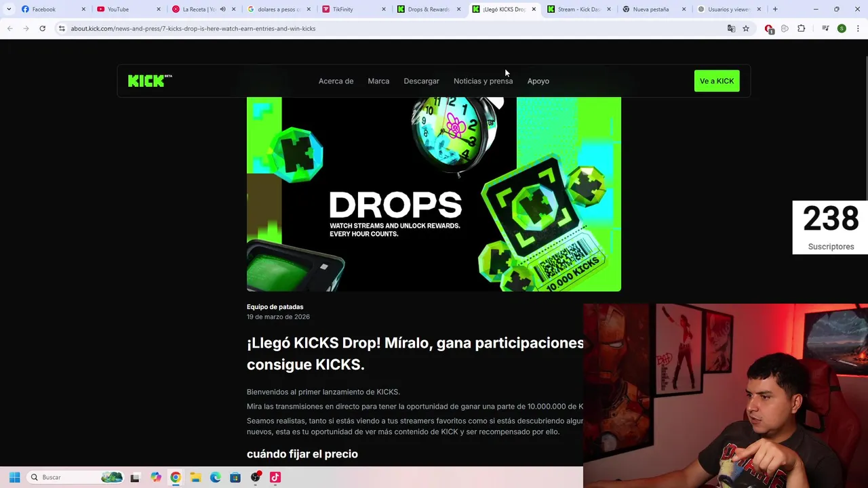This screenshot has height=488, width=868.
Task: Close the Facebook tab
Action: tap(83, 9)
